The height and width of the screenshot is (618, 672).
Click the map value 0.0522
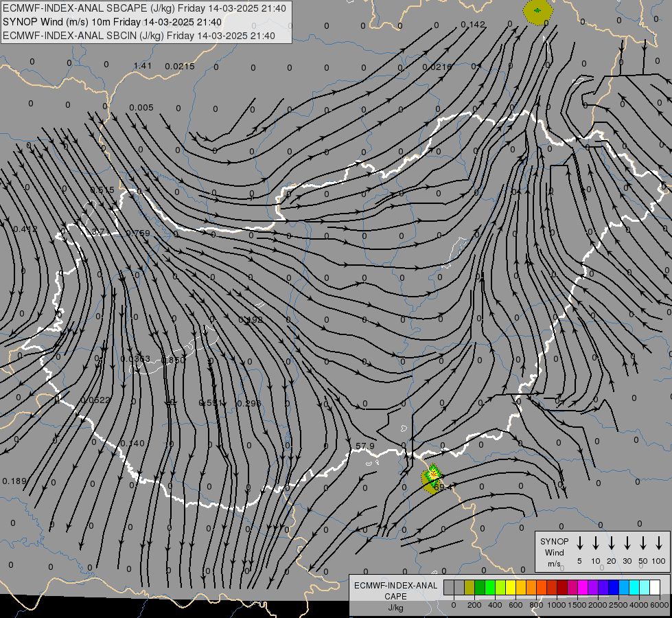pyautogui.click(x=95, y=400)
